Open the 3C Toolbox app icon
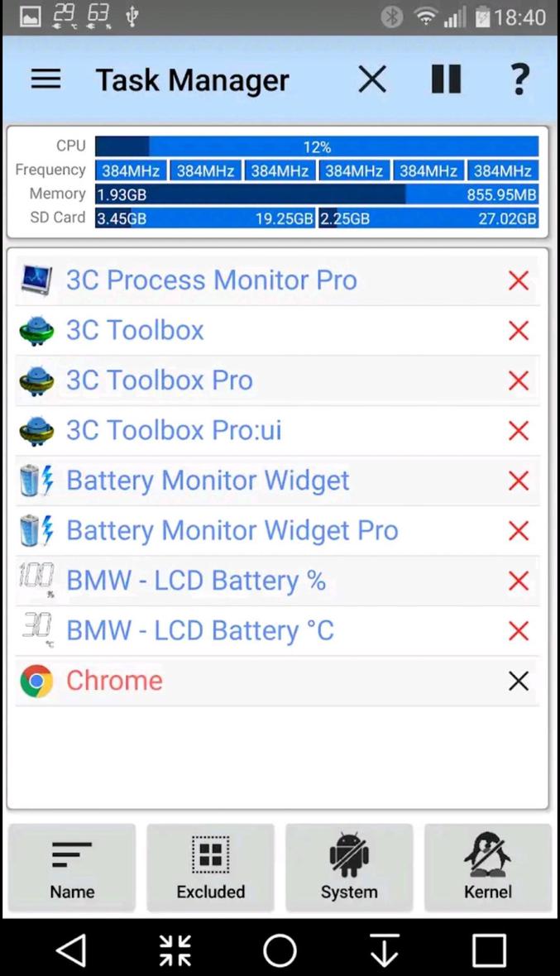This screenshot has width=560, height=976. pyautogui.click(x=36, y=330)
